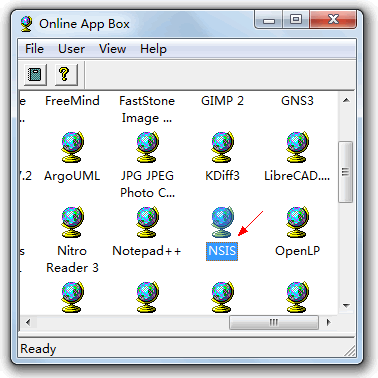Click the Nitro Reader 3 label text
Viewport: 378px width, 378px height.
coord(72,259)
